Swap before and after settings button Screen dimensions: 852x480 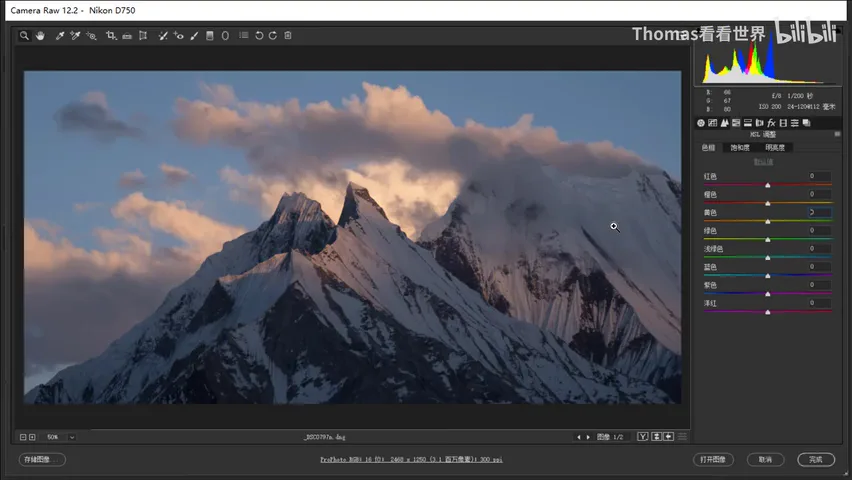click(x=656, y=437)
